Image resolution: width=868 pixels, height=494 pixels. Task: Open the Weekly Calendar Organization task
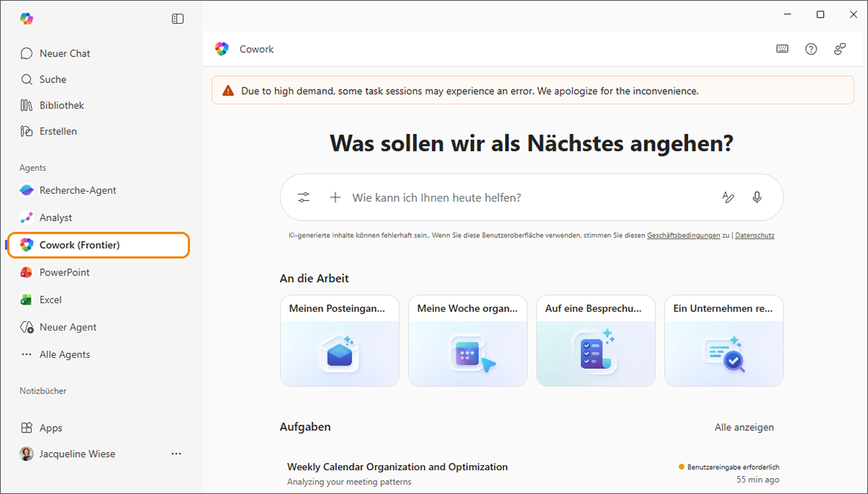pyautogui.click(x=397, y=467)
